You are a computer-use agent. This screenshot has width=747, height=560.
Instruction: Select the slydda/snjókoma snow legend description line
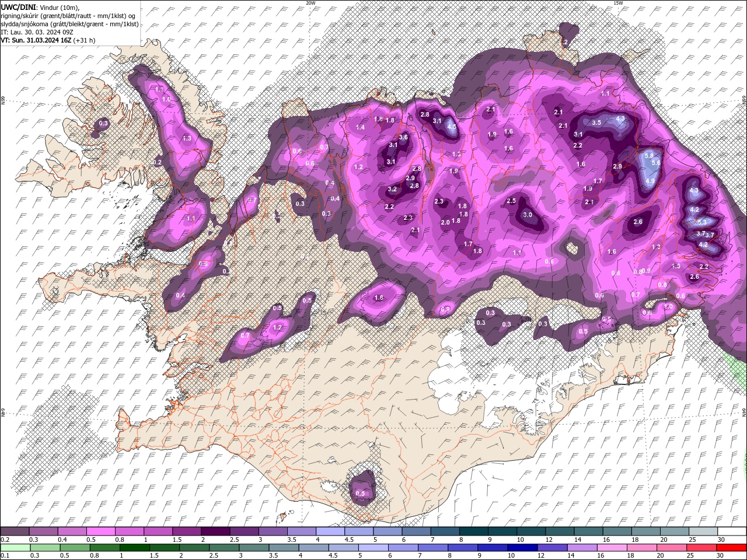click(70, 24)
